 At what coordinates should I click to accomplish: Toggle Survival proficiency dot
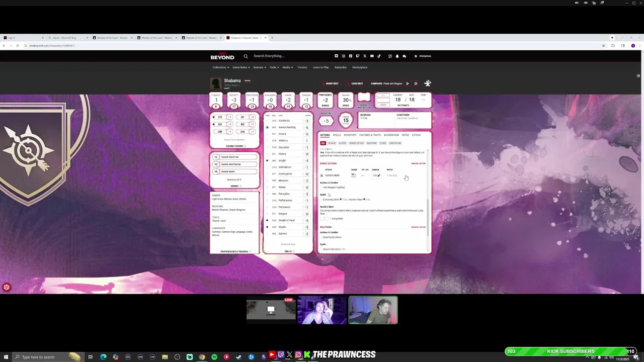point(267,234)
